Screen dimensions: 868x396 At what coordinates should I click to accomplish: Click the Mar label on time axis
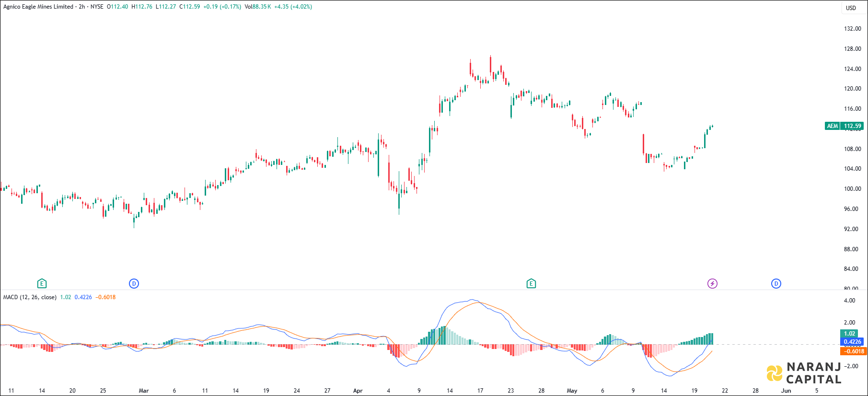(144, 391)
